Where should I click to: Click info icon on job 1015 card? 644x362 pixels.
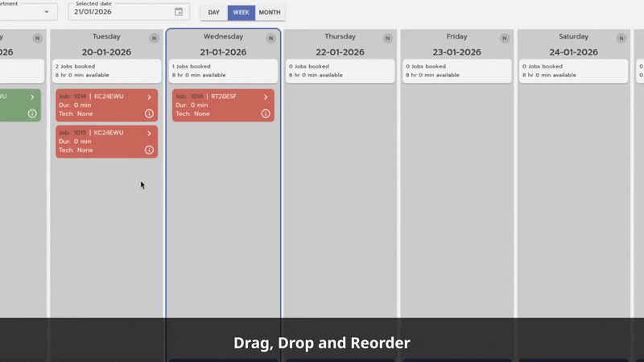[149, 150]
